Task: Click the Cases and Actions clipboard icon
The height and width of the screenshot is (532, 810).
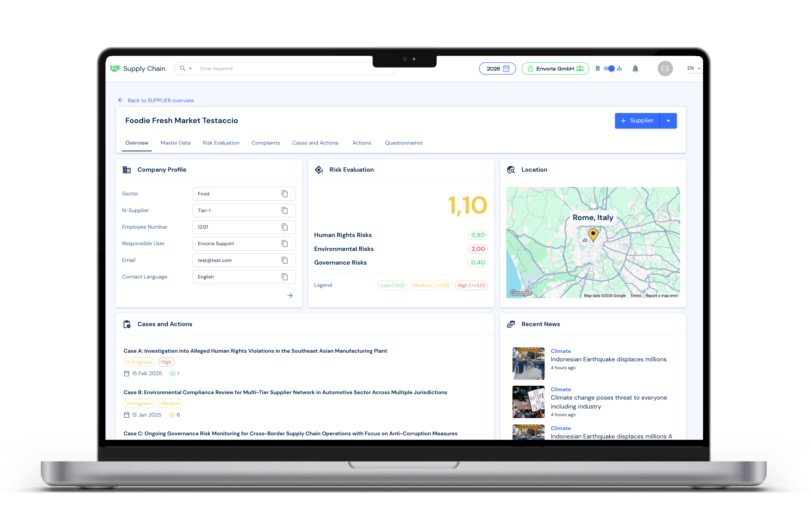Action: pos(127,324)
